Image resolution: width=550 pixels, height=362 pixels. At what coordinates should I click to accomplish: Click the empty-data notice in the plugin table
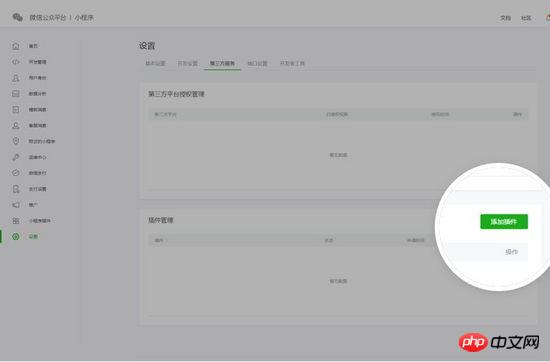[x=338, y=281]
